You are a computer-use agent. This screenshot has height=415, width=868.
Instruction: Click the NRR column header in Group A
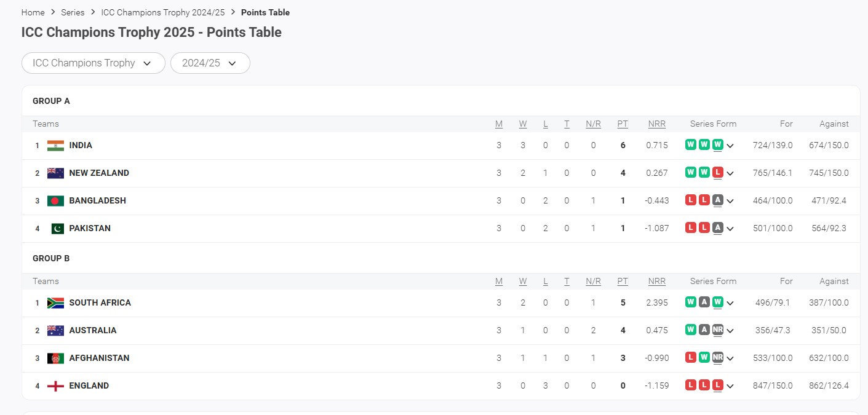656,124
